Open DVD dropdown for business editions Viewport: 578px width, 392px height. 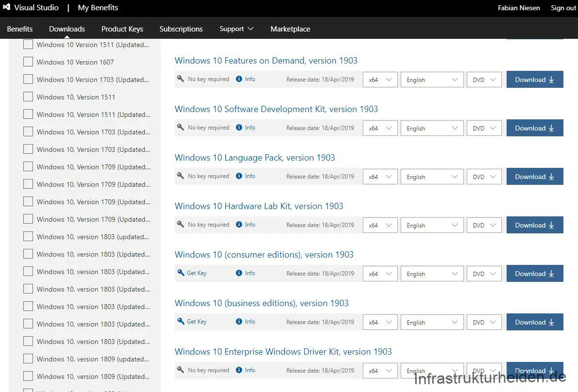coord(484,322)
